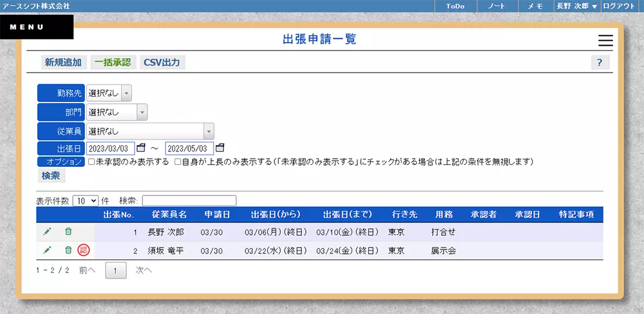644x314 pixels.
Task: Select page number 1 in pagination
Action: coord(116,270)
